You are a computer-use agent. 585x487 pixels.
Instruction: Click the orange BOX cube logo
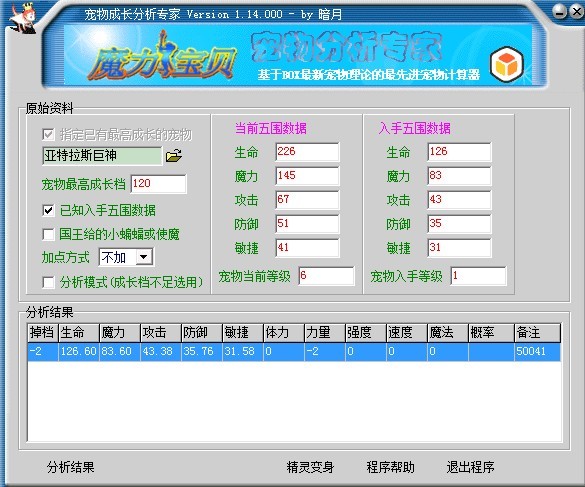(x=507, y=65)
